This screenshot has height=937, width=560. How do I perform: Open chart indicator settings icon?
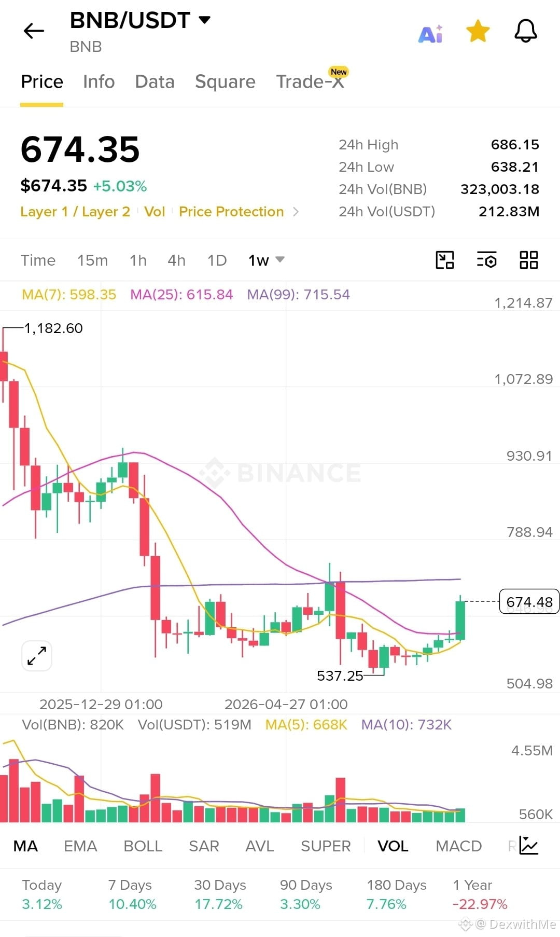(x=486, y=260)
